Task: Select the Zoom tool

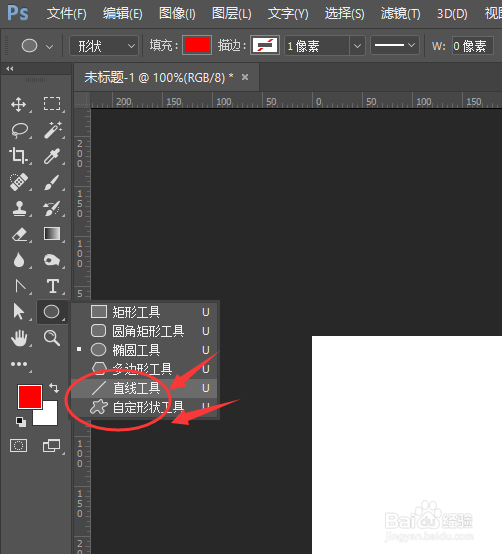Action: pyautogui.click(x=52, y=338)
